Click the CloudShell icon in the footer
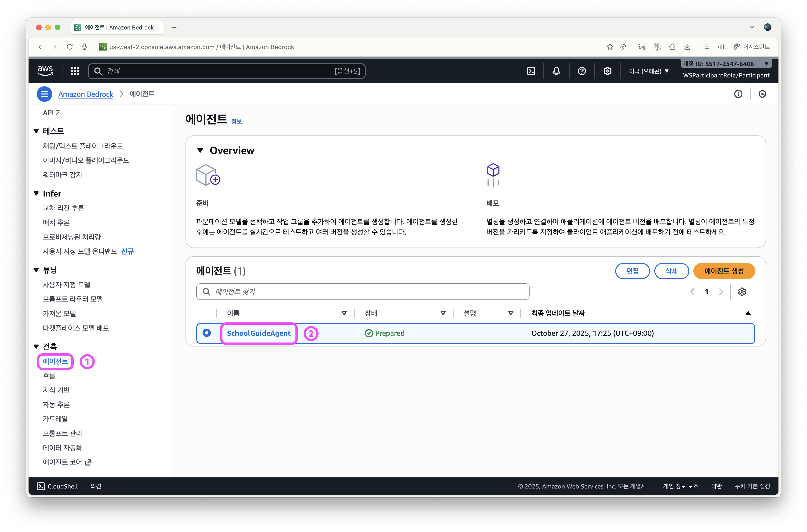 41,486
